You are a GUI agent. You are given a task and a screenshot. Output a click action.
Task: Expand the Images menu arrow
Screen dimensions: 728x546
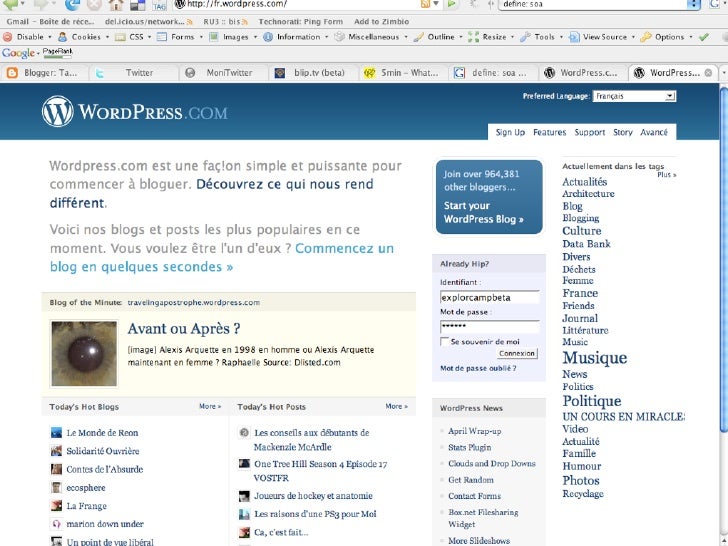(x=255, y=37)
